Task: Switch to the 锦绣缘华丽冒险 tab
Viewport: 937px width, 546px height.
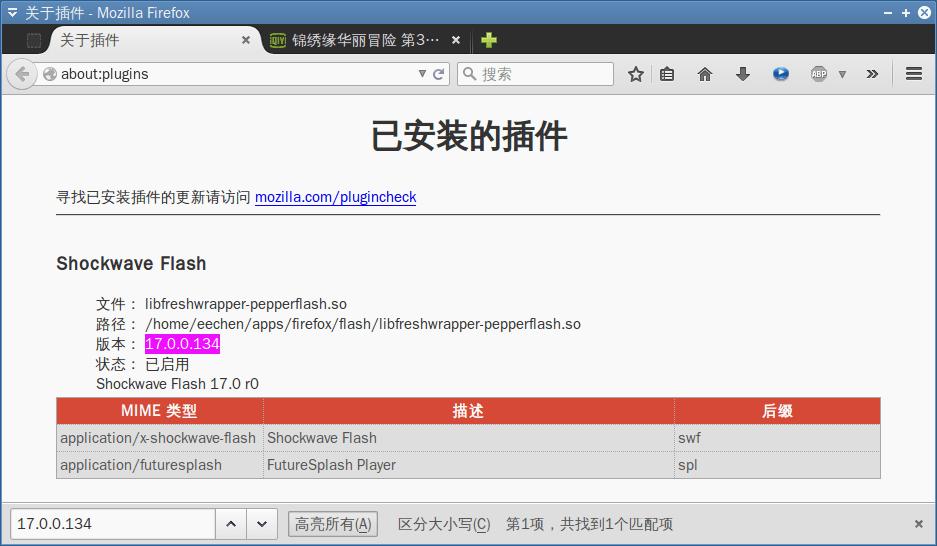Action: tap(365, 40)
